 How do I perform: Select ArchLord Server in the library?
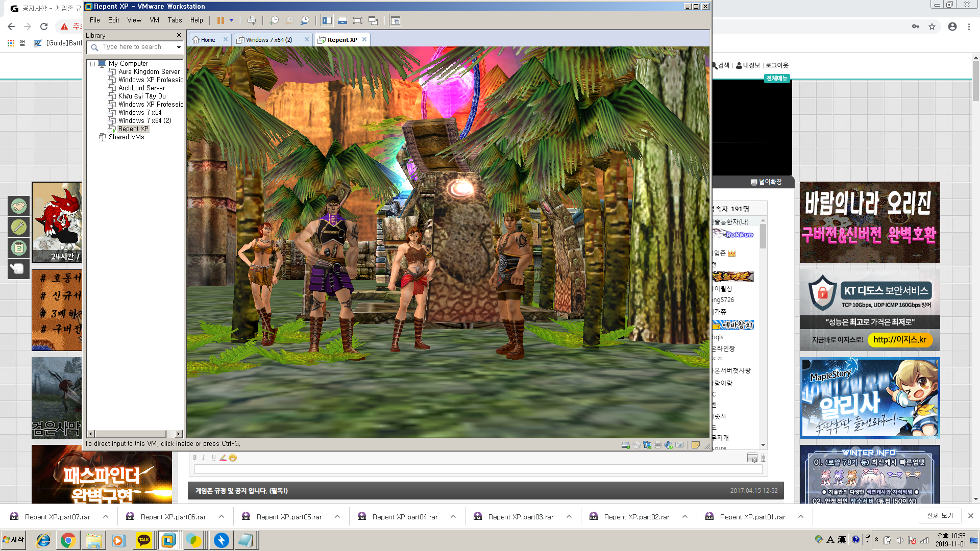click(141, 88)
